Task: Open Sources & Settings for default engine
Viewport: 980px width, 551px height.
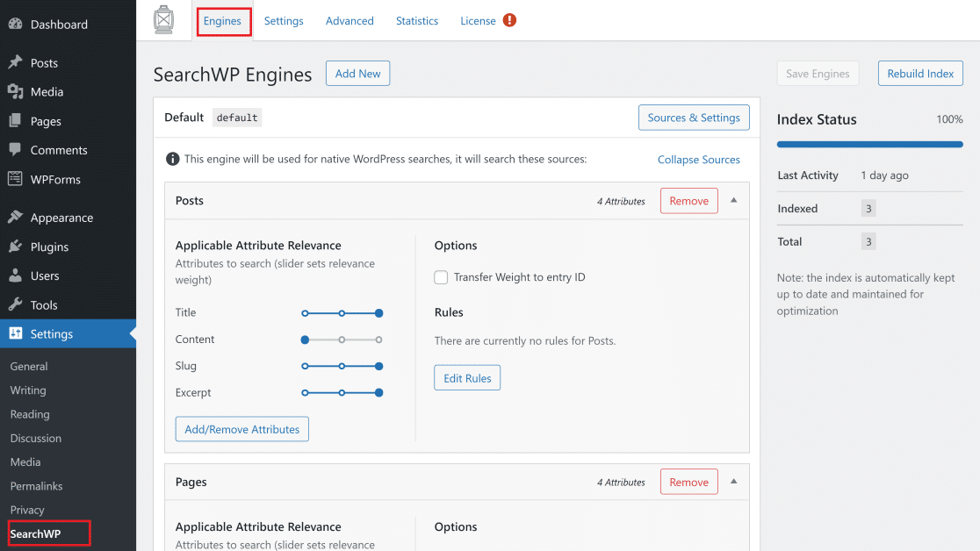Action: point(694,118)
